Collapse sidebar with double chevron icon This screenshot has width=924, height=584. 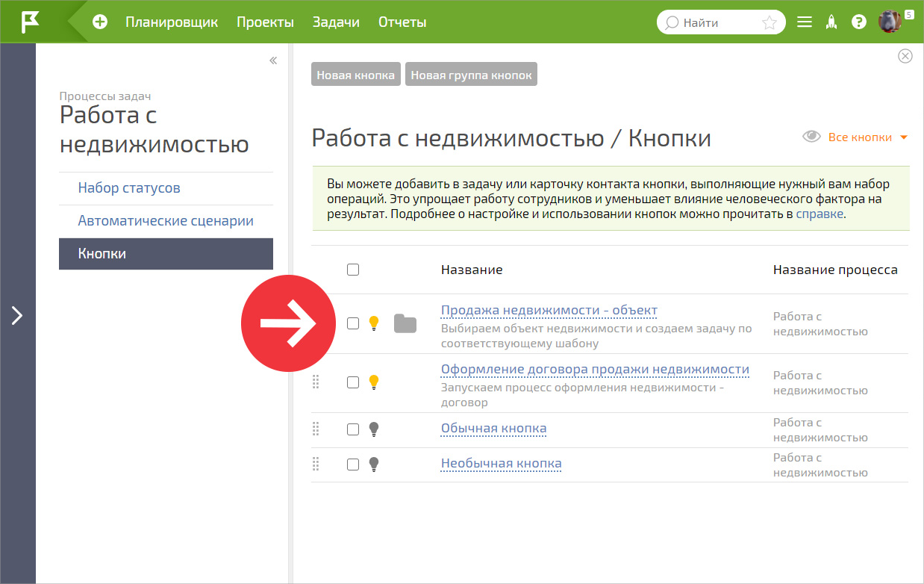coord(273,60)
